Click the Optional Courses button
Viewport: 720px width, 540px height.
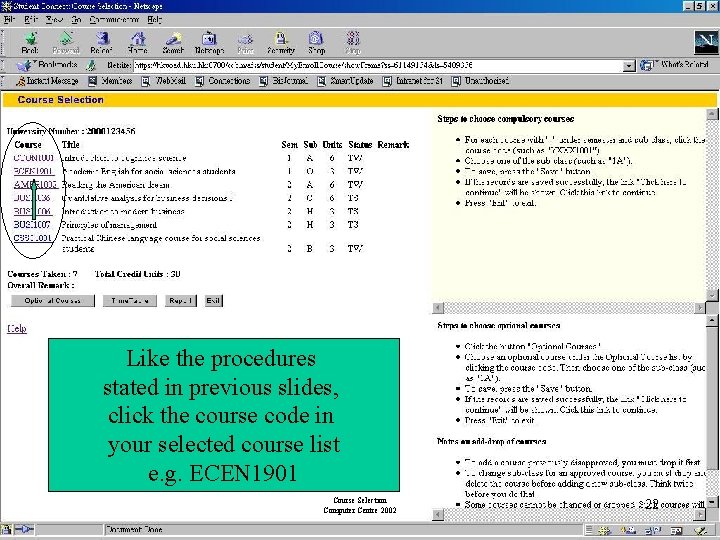[53, 301]
